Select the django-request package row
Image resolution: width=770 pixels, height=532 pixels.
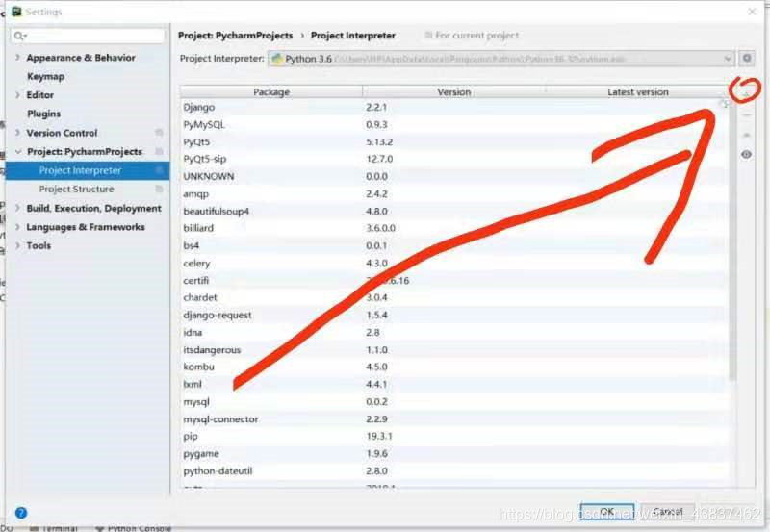tap(454, 316)
